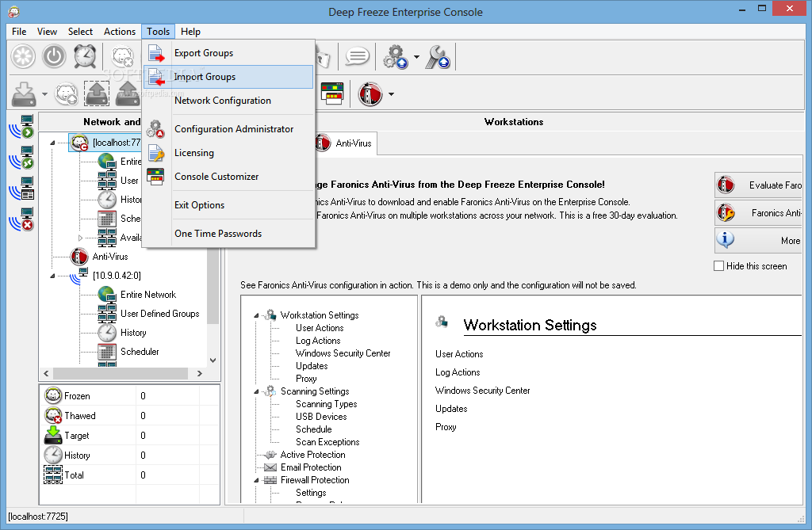812x530 pixels.
Task: Click the alarm clock scheduler toolbar icon
Action: [84, 56]
